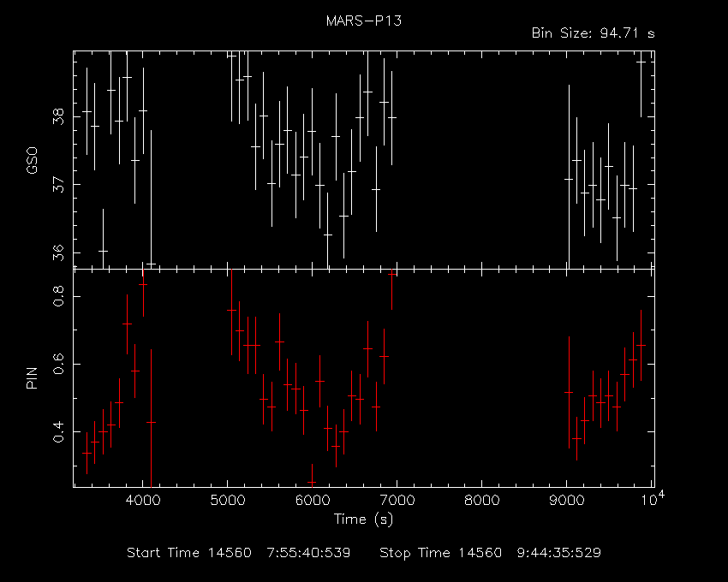Click the 8000 x-axis tick label
This screenshot has width=728, height=582.
(x=482, y=501)
